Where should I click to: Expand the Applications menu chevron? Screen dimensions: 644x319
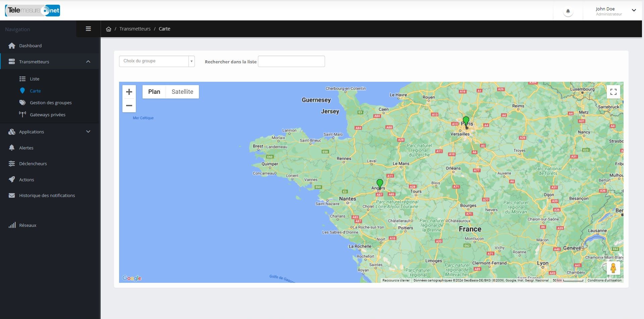tap(88, 132)
